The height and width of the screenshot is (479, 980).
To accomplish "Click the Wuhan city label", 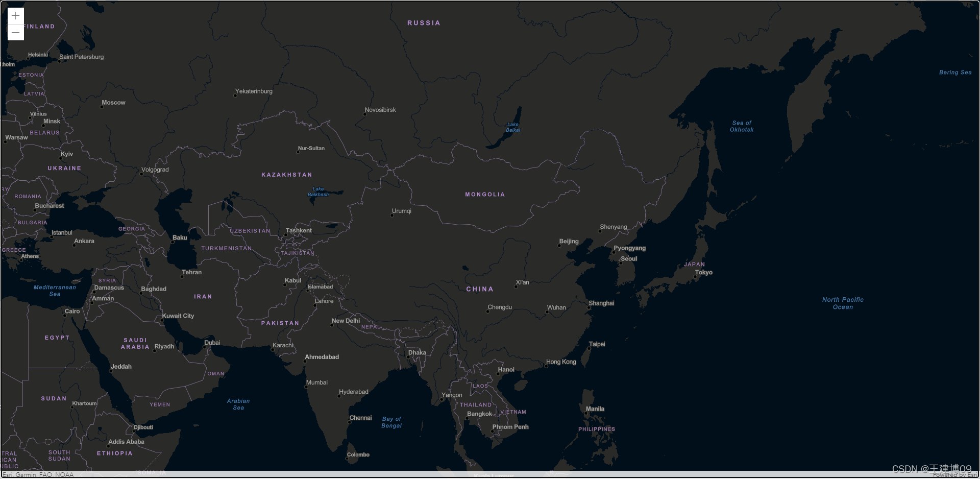I will [556, 308].
